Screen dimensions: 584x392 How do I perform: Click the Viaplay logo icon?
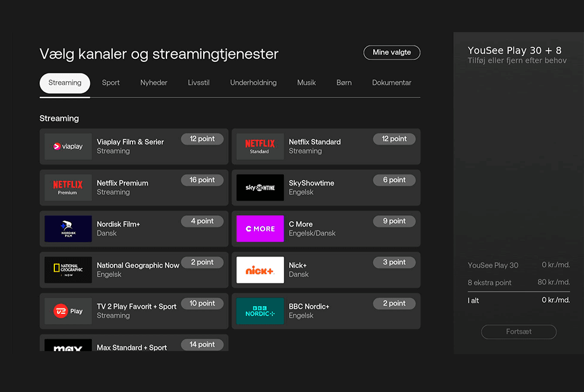(68, 146)
